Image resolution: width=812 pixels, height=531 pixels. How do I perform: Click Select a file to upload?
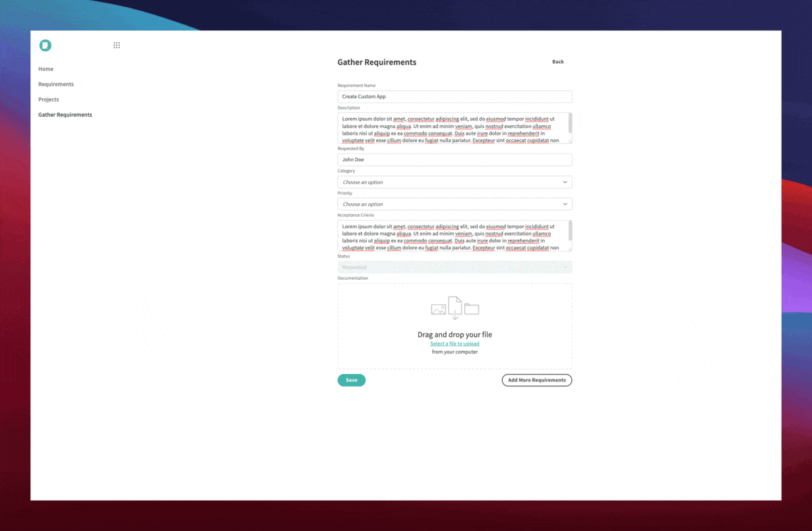pyautogui.click(x=455, y=343)
